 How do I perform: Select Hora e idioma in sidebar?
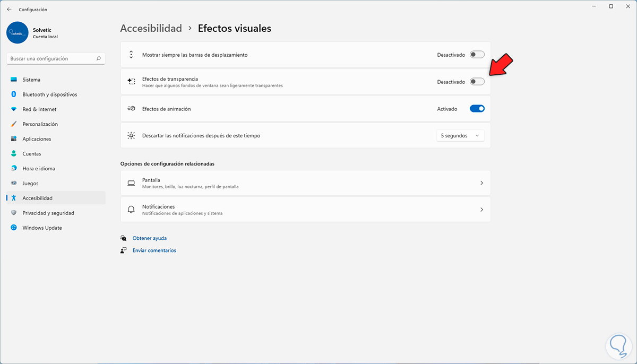point(38,169)
